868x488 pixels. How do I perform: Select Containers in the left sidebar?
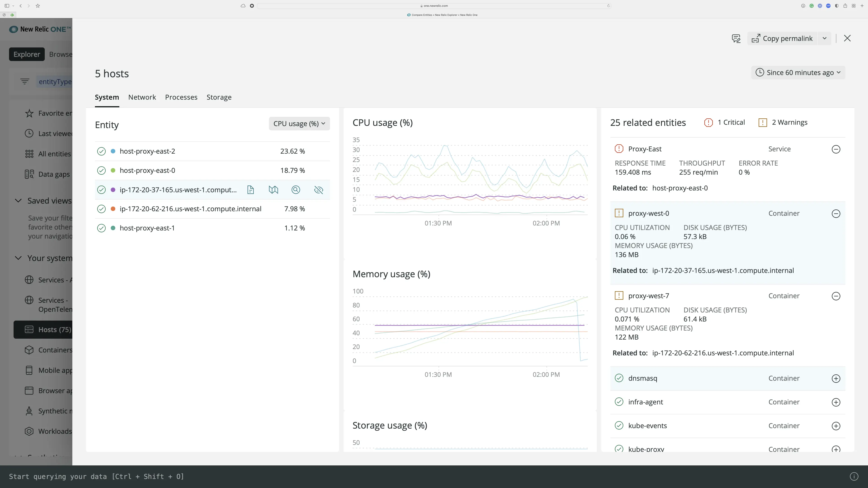click(54, 350)
